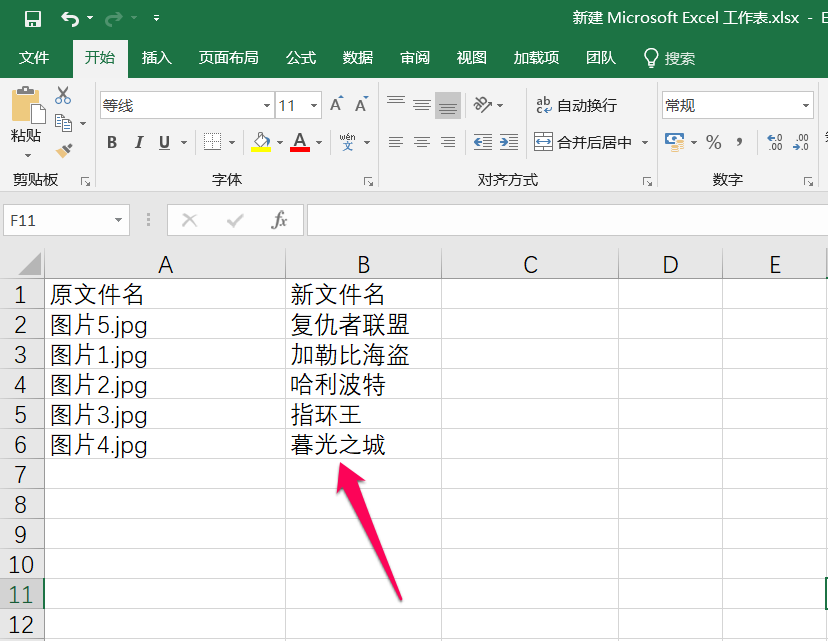828x641 pixels.
Task: Click the insert function fx icon
Action: (x=280, y=220)
